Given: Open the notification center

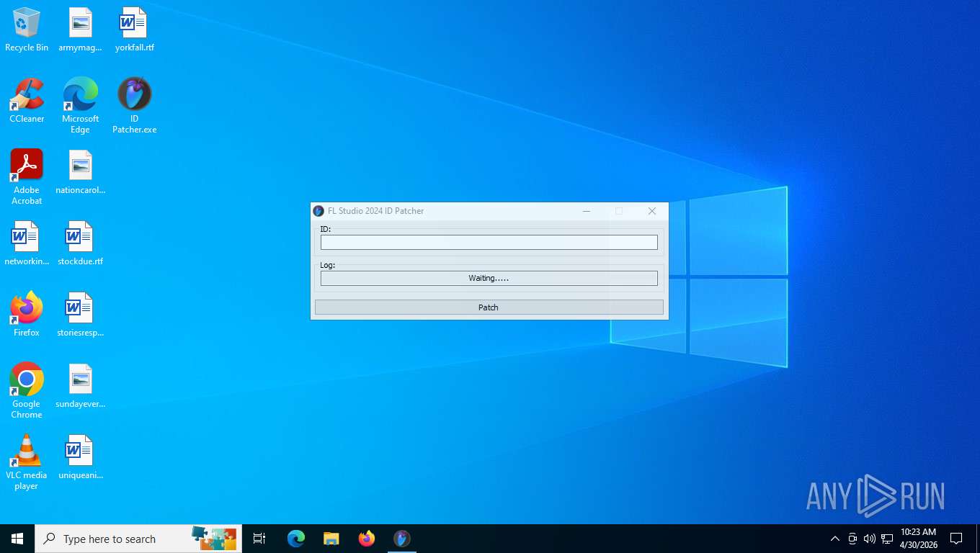Looking at the screenshot, I should tap(956, 539).
